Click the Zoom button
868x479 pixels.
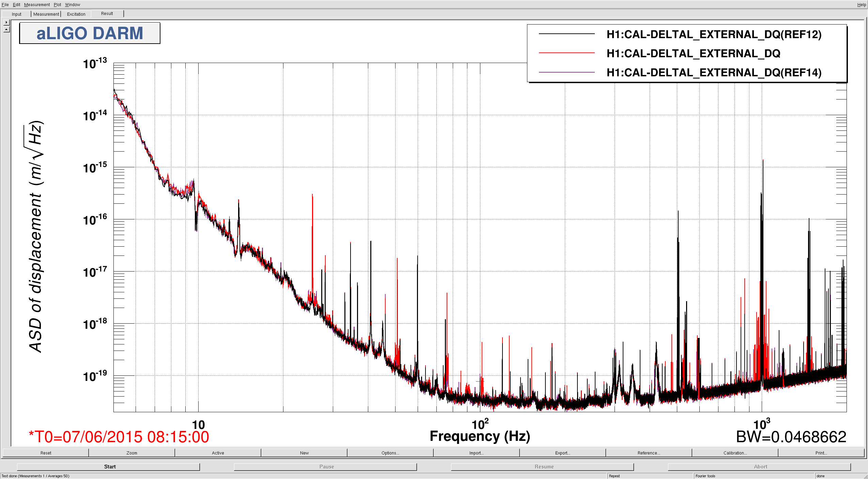(132, 453)
